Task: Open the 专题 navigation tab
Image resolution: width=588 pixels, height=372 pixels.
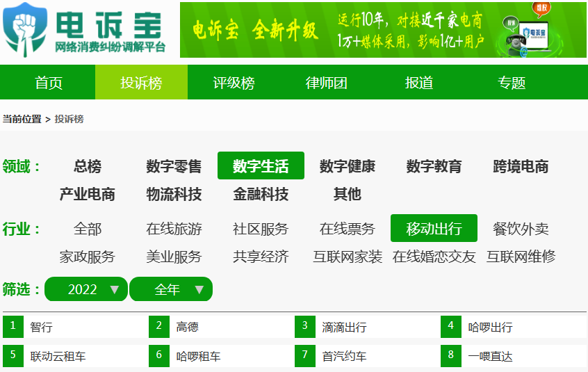Action: 512,83
